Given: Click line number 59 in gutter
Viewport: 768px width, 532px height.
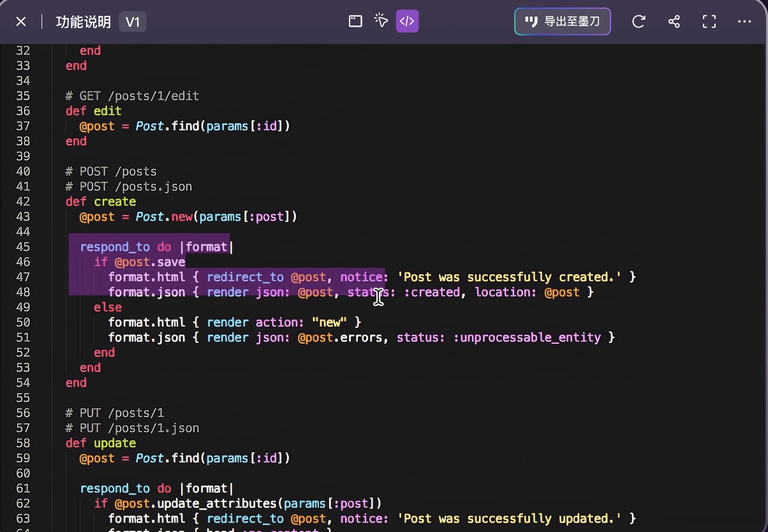Looking at the screenshot, I should point(23,458).
